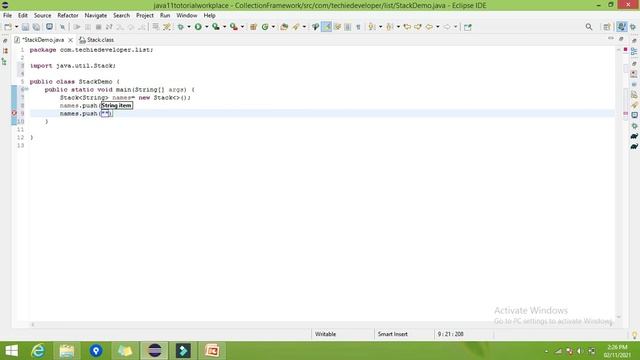Viewport: 640px width, 360px height.
Task: Open the Window menu
Action: pos(187,16)
